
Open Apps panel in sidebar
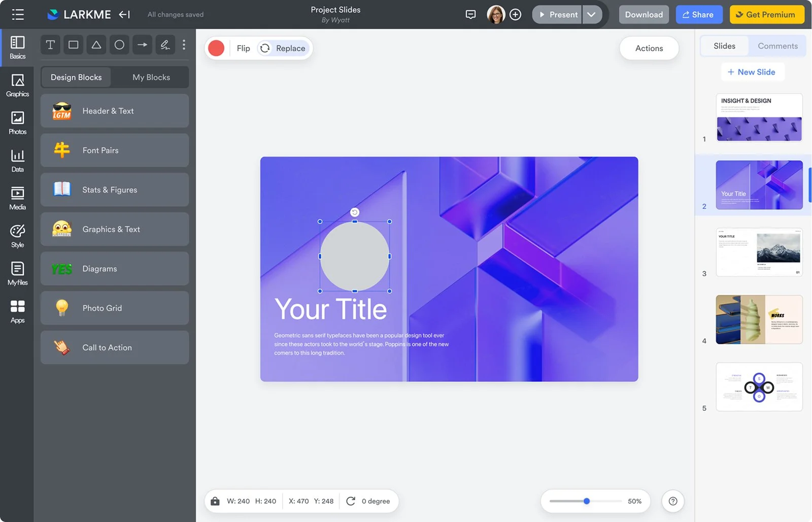[x=17, y=311]
